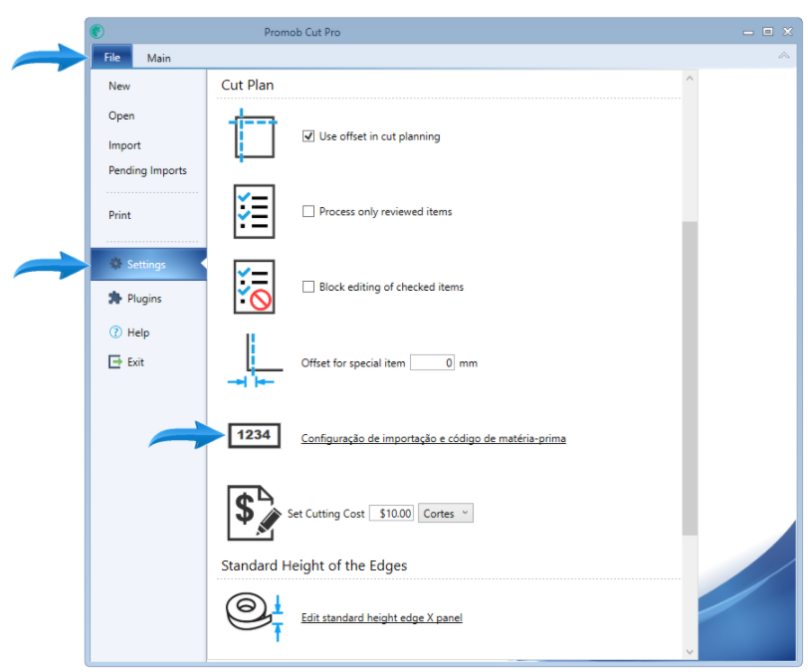Click the Standard Height of the Edges heading
The height and width of the screenshot is (672, 808).
313,565
